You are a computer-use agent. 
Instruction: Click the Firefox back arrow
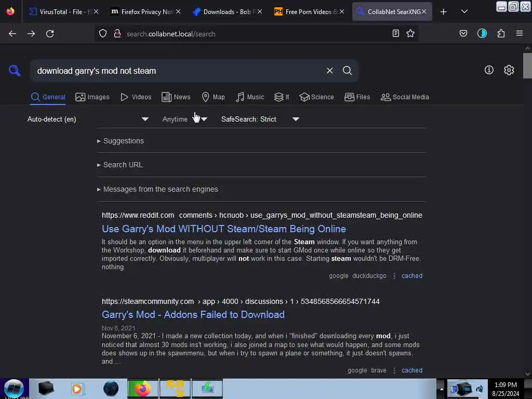click(12, 34)
